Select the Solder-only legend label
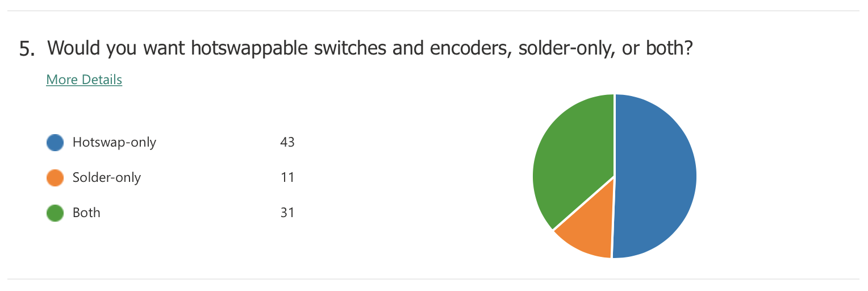The width and height of the screenshot is (868, 291). tap(107, 177)
